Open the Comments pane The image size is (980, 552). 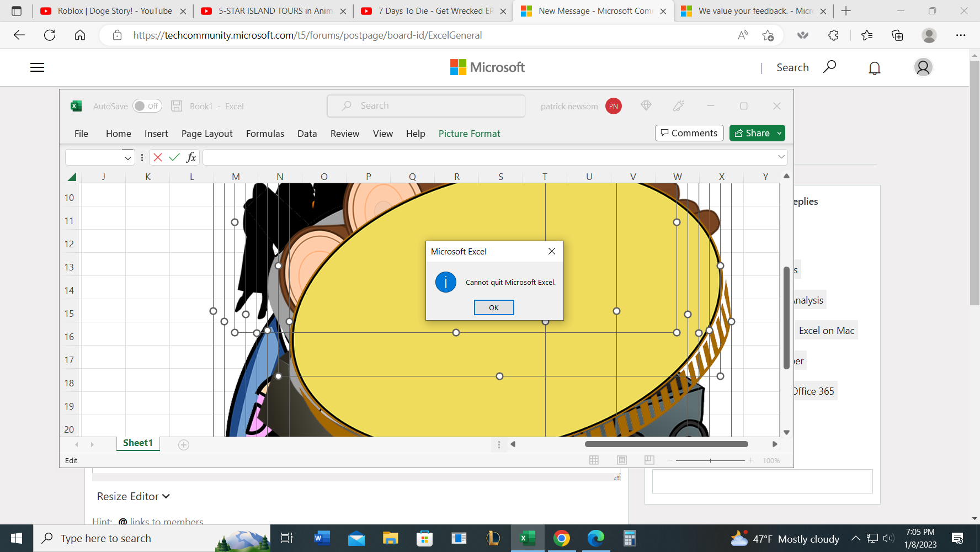(x=689, y=133)
